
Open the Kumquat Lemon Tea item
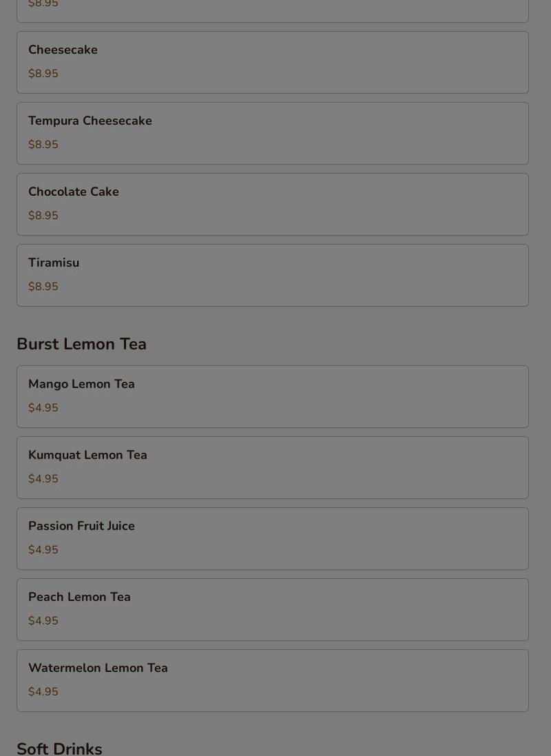pos(272,467)
